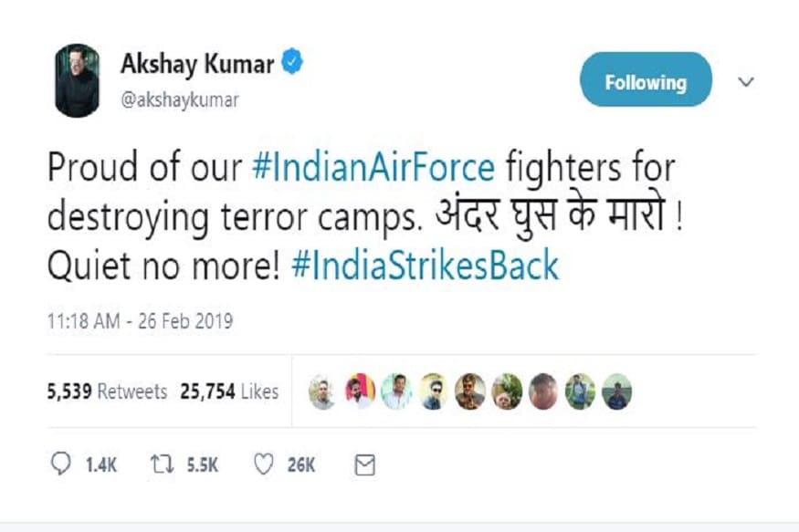Open Akshay Kumar's profile picture
The width and height of the screenshot is (799, 532).
tap(77, 80)
